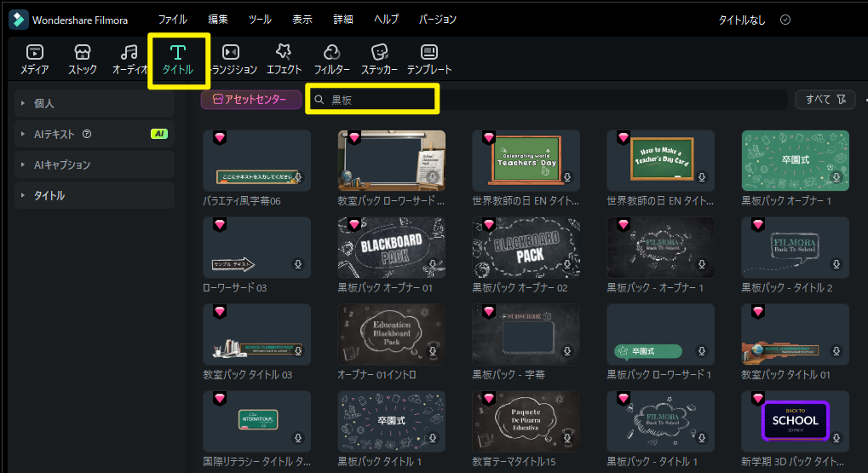Open the ステッカー (Stickers) tab

tap(379, 60)
